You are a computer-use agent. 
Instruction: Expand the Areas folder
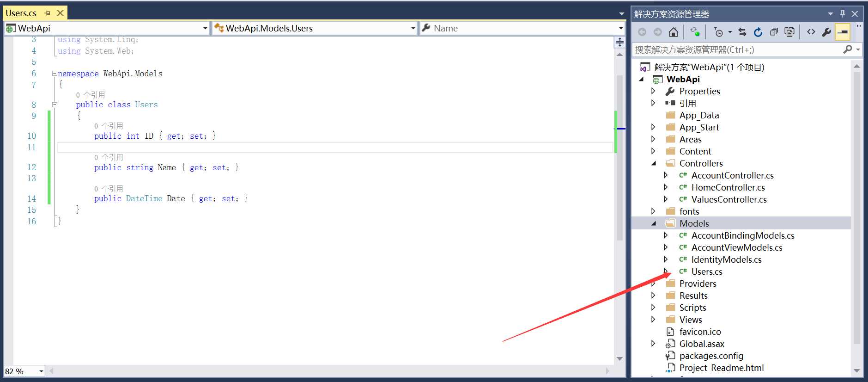click(653, 139)
